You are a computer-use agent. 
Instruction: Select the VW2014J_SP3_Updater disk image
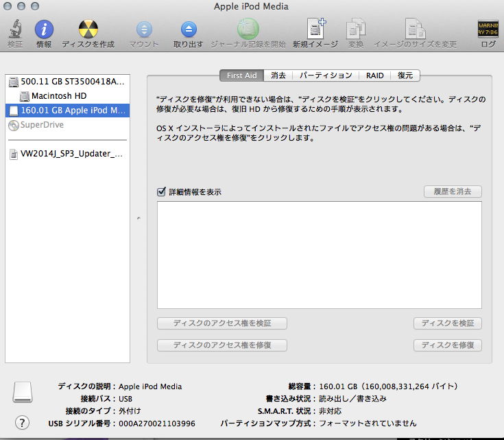click(x=67, y=154)
